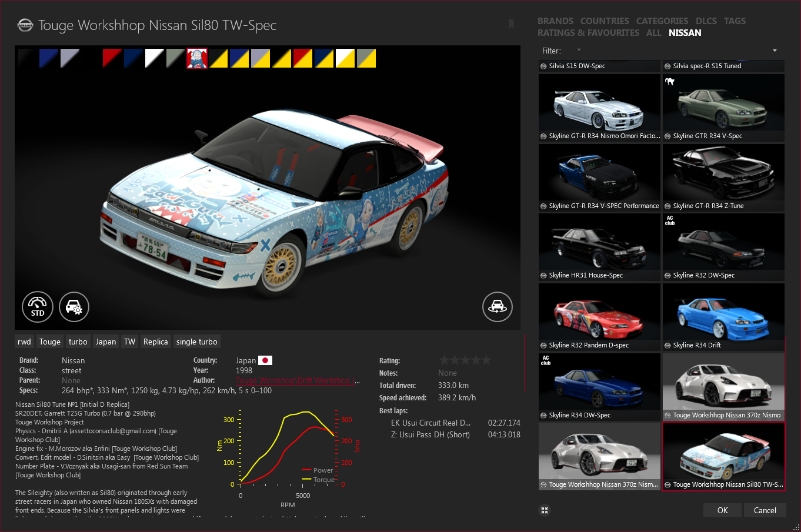Select the NISSAN tab

[x=685, y=33]
